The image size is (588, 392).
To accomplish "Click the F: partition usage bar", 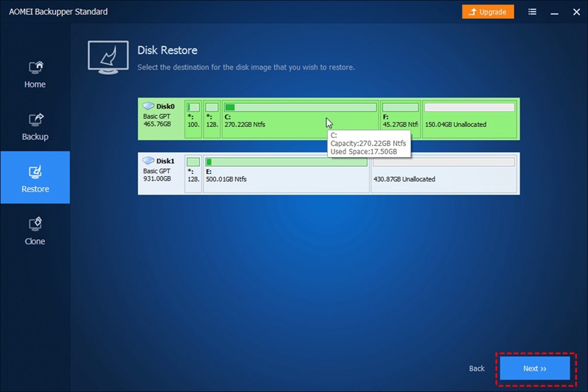I will click(x=400, y=107).
